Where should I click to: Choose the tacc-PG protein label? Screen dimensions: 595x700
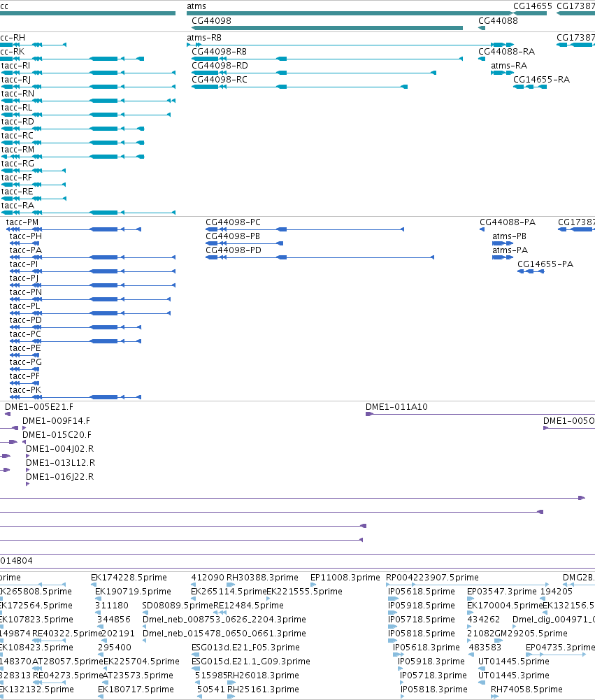(x=26, y=362)
